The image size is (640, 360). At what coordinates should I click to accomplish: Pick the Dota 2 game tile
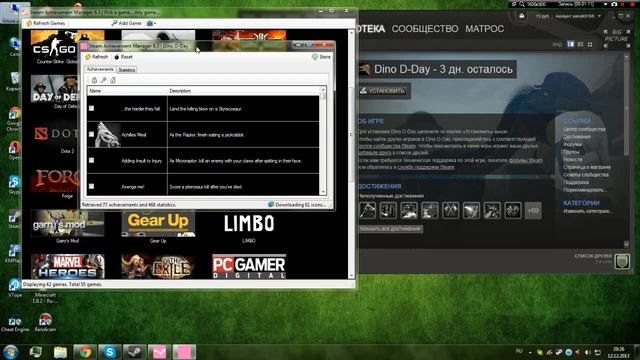[x=55, y=136]
